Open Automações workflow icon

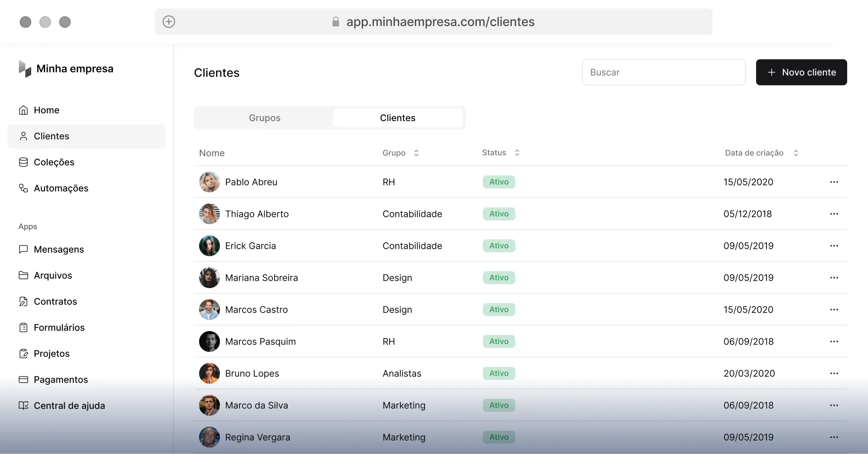(23, 188)
